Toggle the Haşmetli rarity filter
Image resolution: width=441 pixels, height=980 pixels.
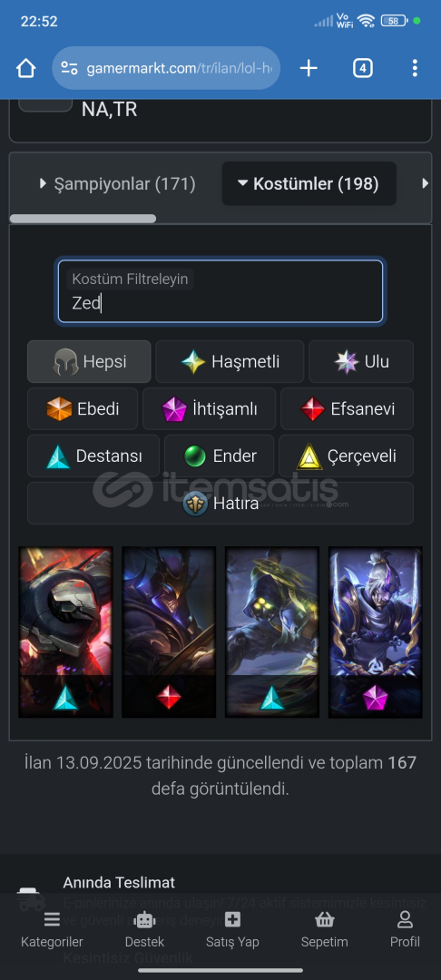[230, 361]
